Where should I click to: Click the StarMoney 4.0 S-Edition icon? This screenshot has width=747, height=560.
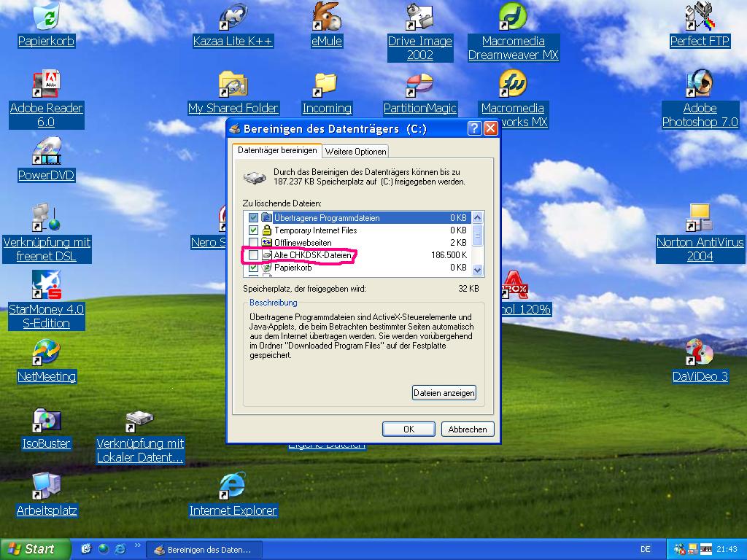coord(46,300)
